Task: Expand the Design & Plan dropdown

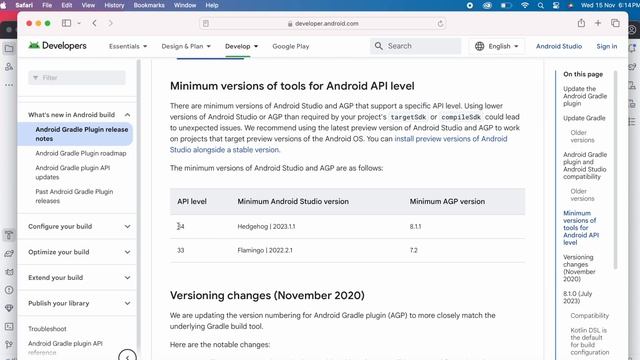Action: [186, 46]
